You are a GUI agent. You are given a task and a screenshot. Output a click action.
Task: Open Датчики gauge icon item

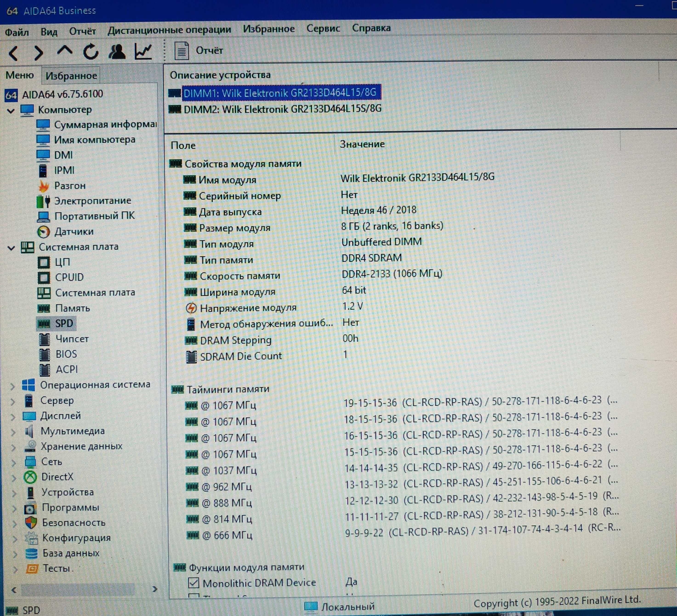tap(44, 232)
